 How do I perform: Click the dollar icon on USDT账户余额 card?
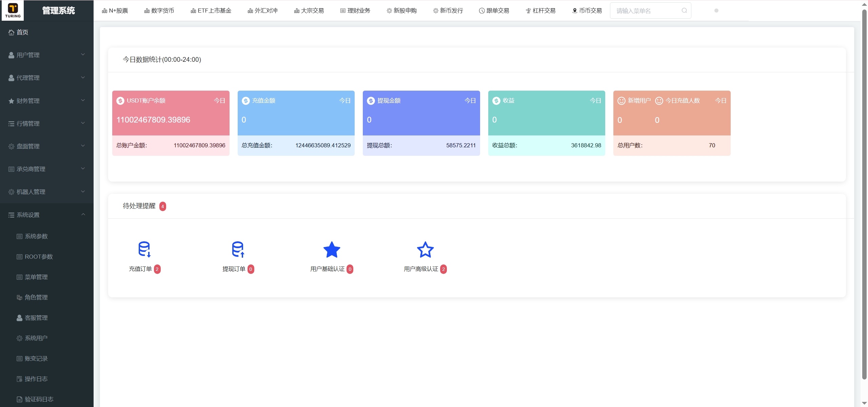click(x=120, y=101)
